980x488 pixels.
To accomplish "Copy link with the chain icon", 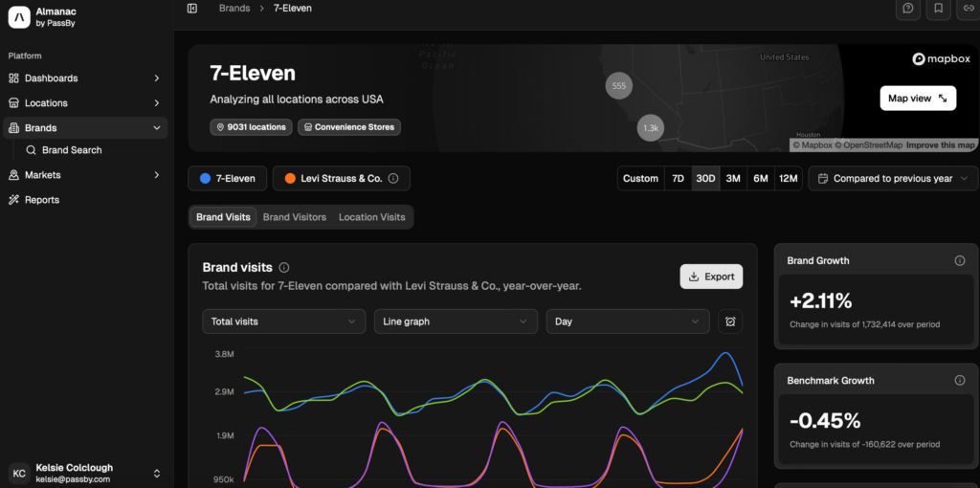I will [969, 8].
